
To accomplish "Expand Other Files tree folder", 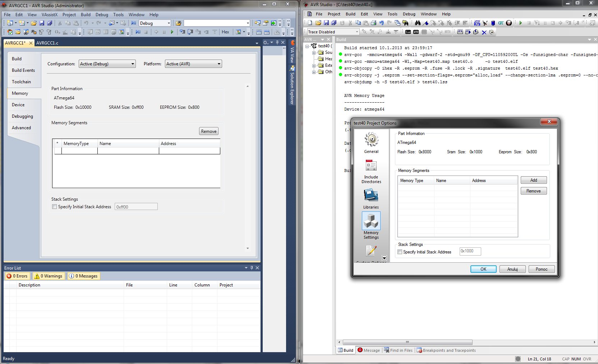I will (314, 72).
